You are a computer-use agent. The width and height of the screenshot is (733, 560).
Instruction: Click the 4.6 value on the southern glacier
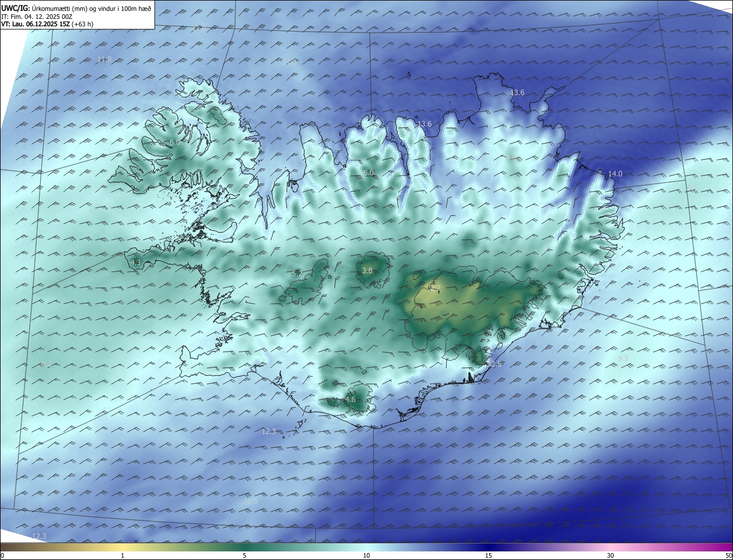point(350,400)
